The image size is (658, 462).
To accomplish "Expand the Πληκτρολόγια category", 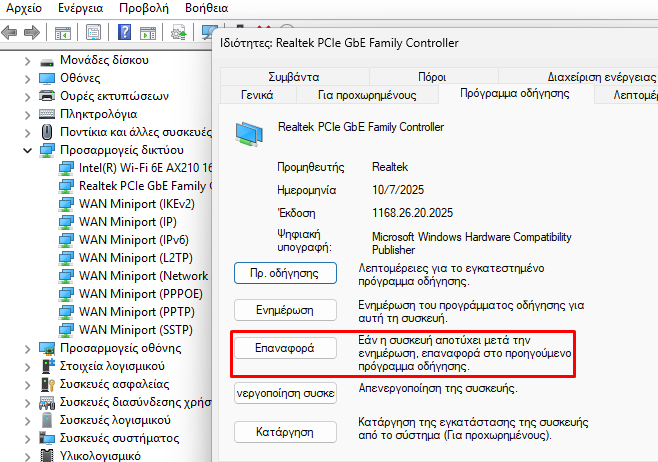I will (x=27, y=115).
